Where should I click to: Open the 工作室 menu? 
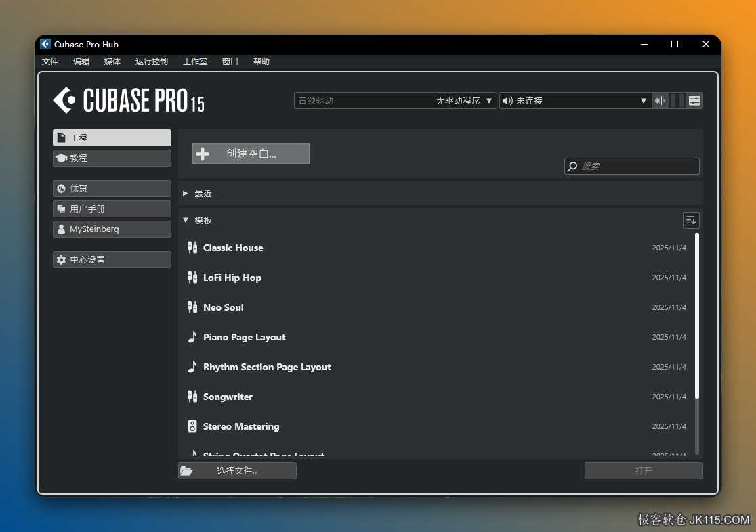click(195, 61)
